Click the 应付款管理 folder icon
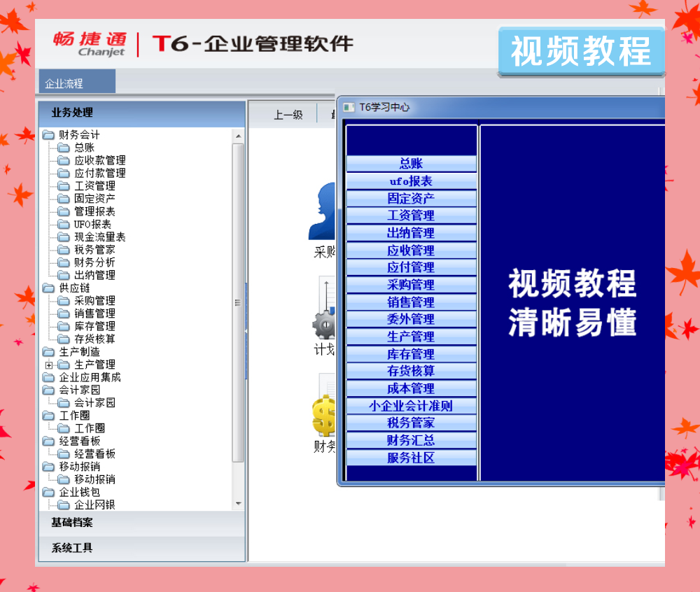The height and width of the screenshot is (592, 700). coord(64,173)
